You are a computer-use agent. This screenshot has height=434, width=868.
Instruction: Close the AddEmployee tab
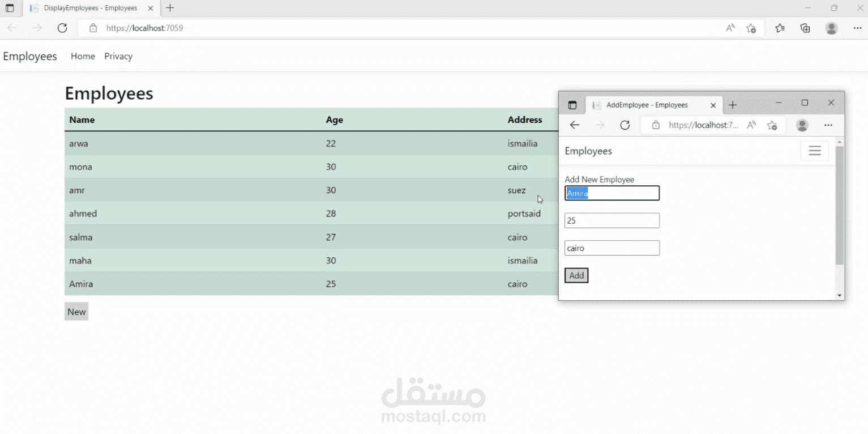(x=713, y=105)
